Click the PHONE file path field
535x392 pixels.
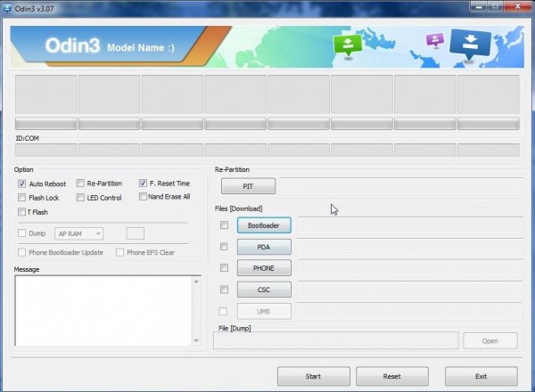[x=410, y=268]
